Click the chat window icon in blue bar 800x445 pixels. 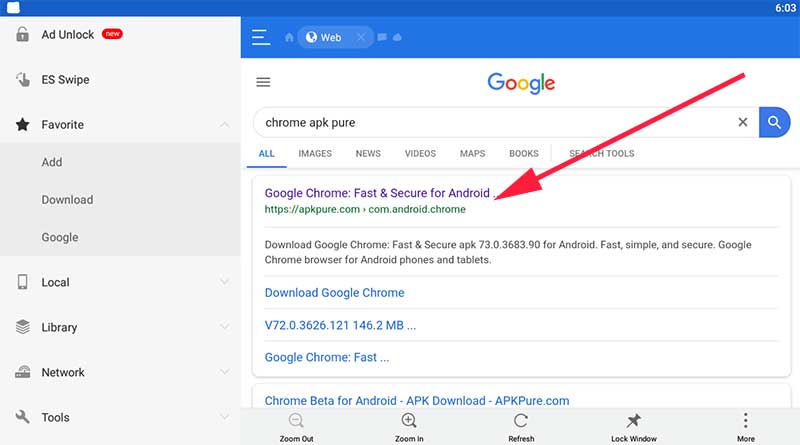pos(382,37)
